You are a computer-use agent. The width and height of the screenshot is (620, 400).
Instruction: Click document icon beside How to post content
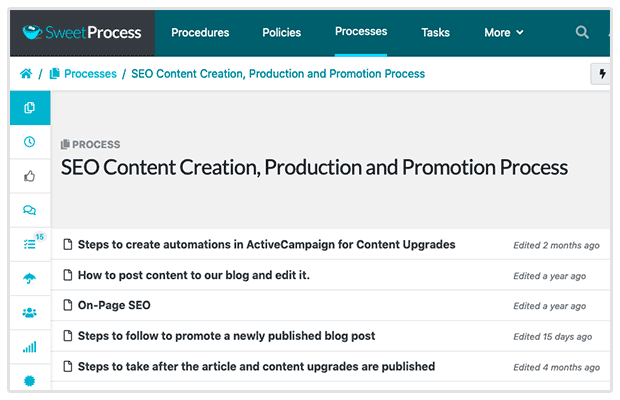(x=68, y=275)
